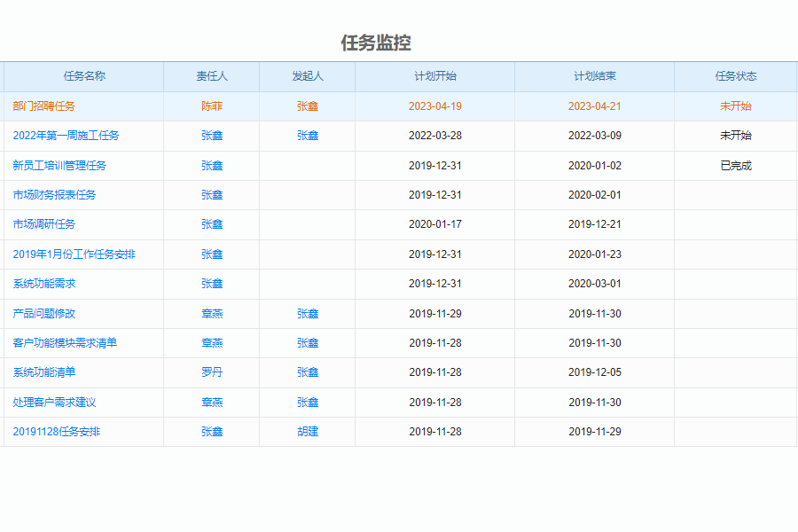
Task: Click end date 2019-11-30 for 产品问题修改
Action: (595, 314)
